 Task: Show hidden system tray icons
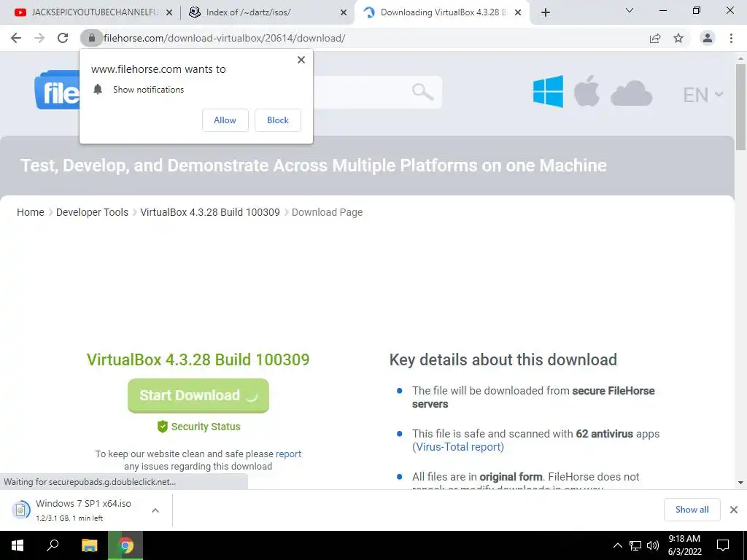pyautogui.click(x=617, y=545)
